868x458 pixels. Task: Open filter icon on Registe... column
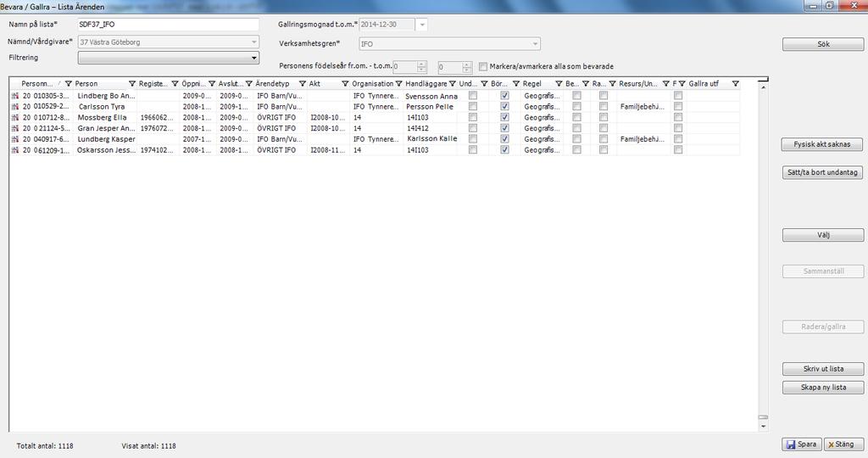point(175,84)
